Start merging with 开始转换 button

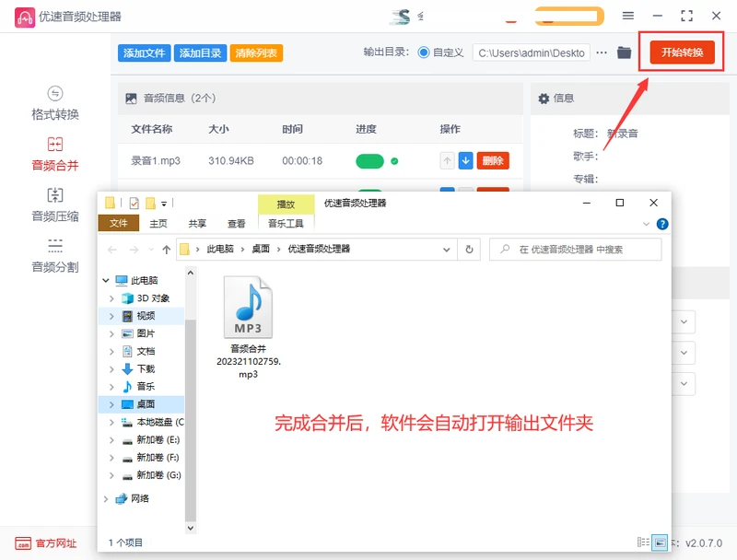(x=682, y=52)
